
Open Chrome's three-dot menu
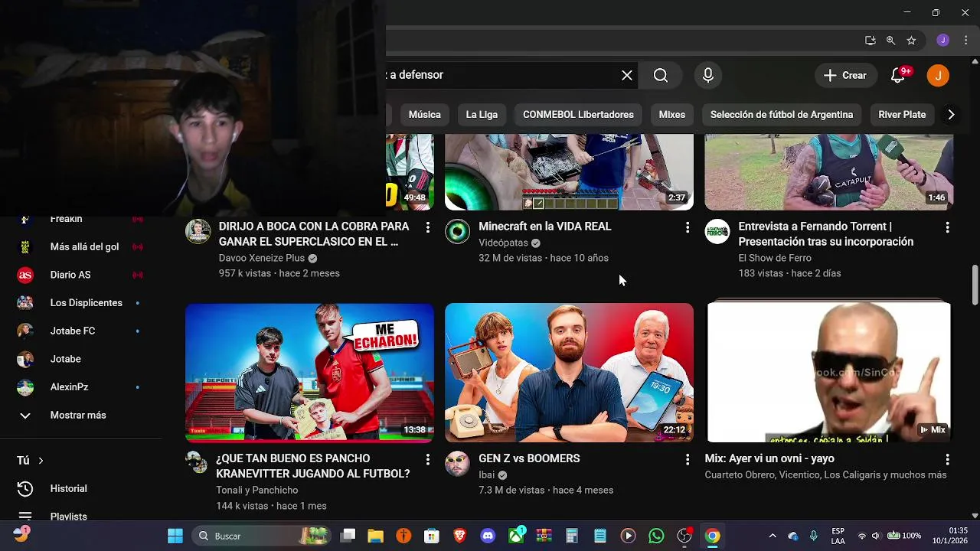965,41
